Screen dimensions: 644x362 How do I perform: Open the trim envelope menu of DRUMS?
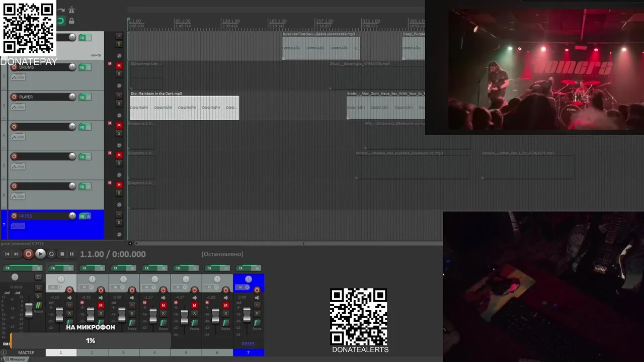tap(18, 77)
